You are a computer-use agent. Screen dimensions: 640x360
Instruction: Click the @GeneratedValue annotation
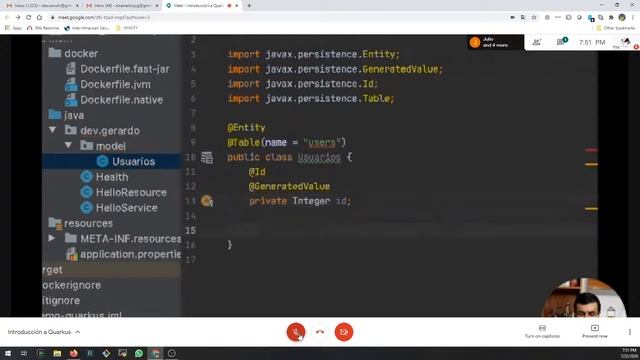289,187
